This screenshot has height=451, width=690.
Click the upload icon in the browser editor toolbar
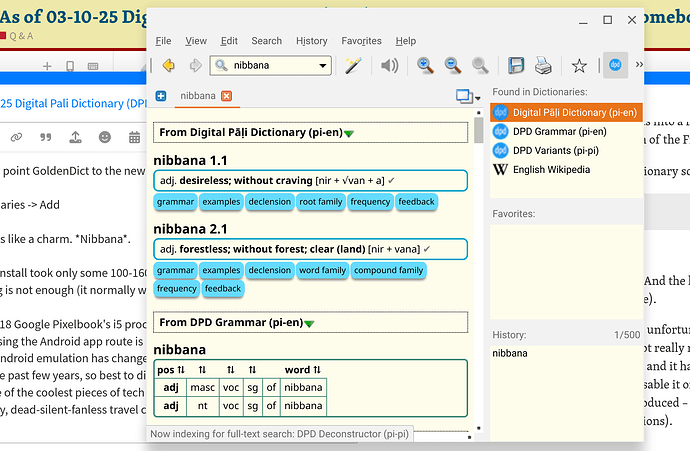point(75,137)
